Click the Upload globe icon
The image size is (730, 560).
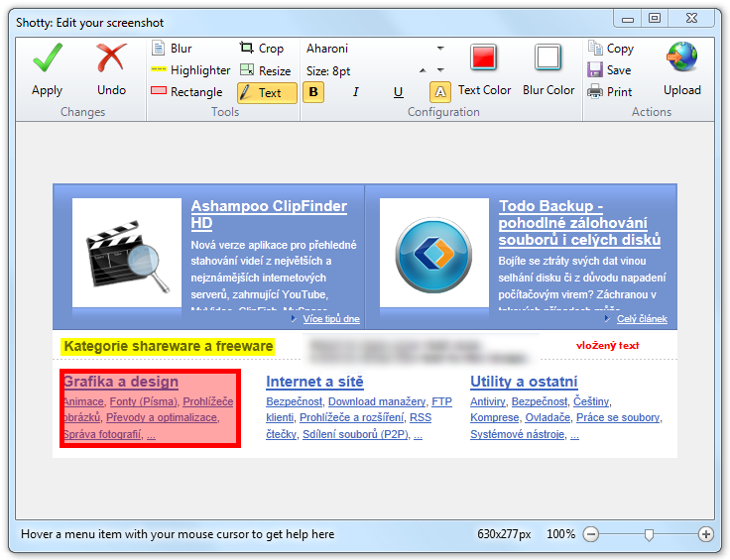(x=681, y=57)
